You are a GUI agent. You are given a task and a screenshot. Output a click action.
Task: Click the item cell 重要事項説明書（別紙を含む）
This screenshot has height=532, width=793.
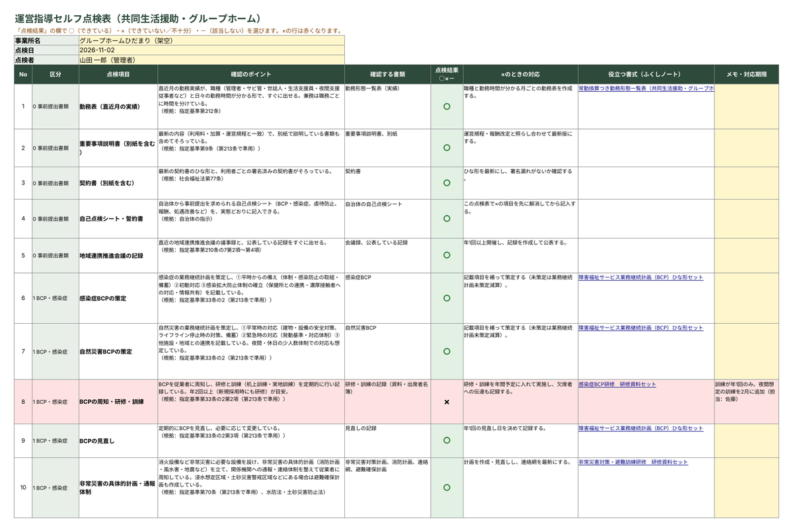tap(118, 147)
